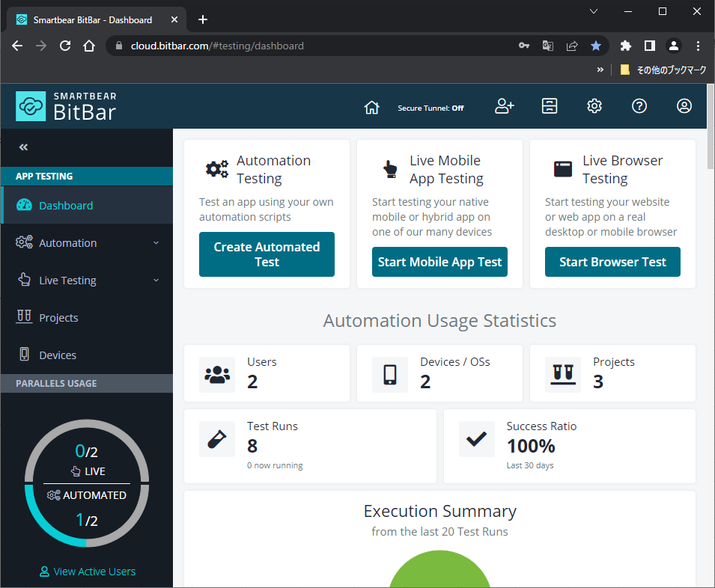Screen dimensions: 715x588
Task: Click the Devices / OSs phone icon tile
Action: [x=390, y=374]
